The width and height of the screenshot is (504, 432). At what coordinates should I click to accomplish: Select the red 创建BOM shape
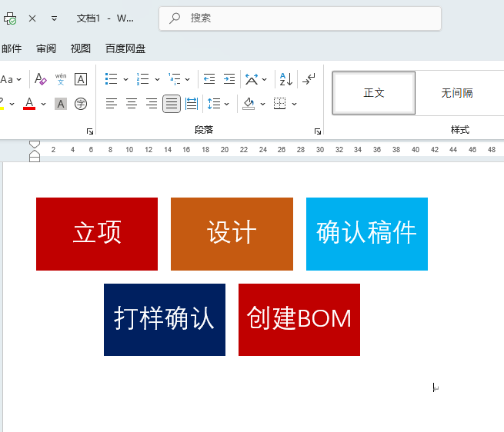(x=299, y=320)
